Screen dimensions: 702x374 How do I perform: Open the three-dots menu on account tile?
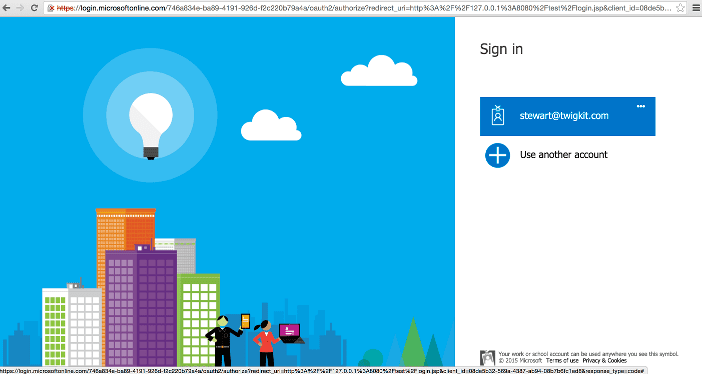[641, 106]
